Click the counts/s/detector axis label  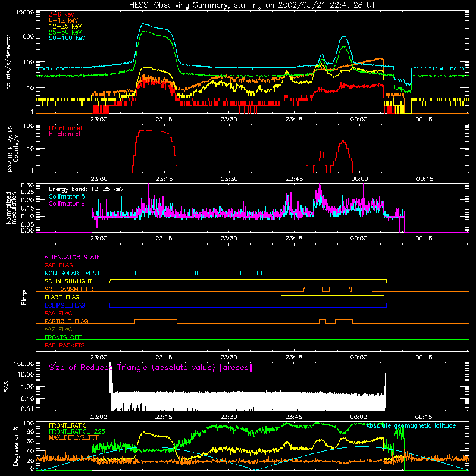click(8, 62)
